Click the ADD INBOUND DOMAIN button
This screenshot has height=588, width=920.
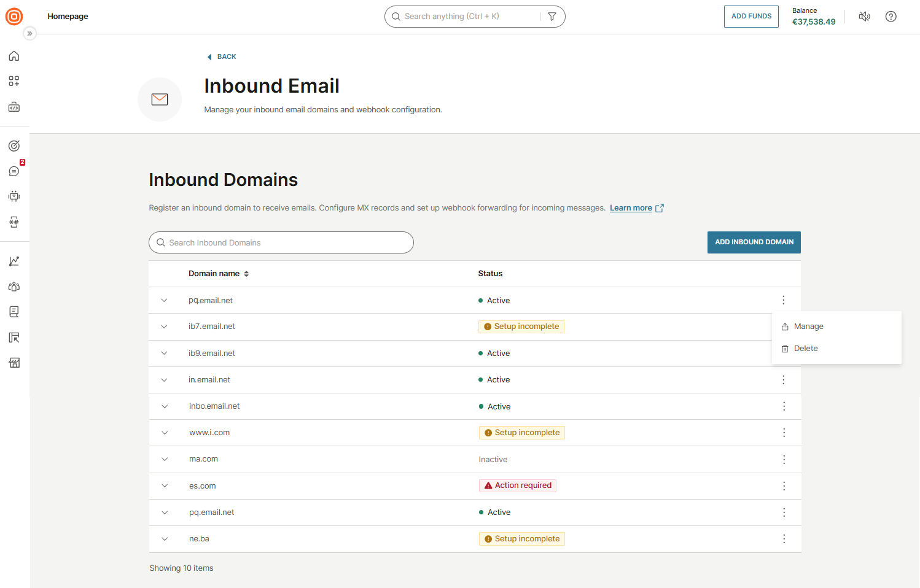tap(754, 242)
